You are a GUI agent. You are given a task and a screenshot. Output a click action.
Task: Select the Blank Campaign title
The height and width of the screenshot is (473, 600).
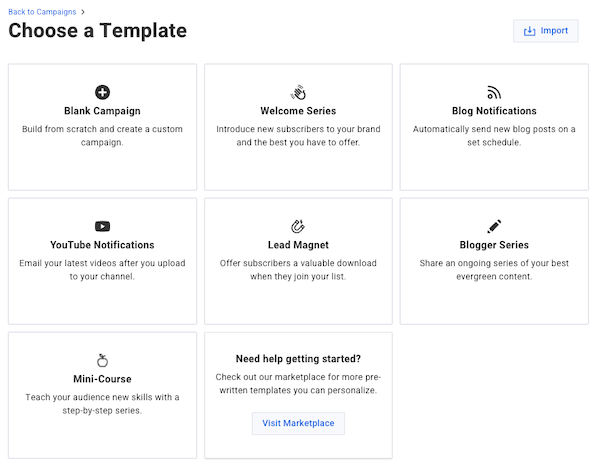pos(102,111)
